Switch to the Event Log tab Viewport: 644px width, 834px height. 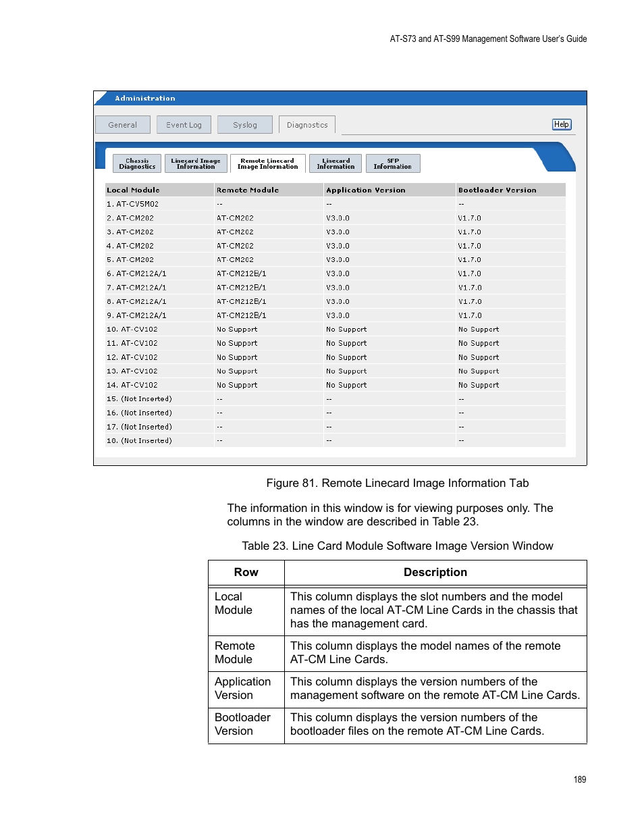tap(184, 125)
